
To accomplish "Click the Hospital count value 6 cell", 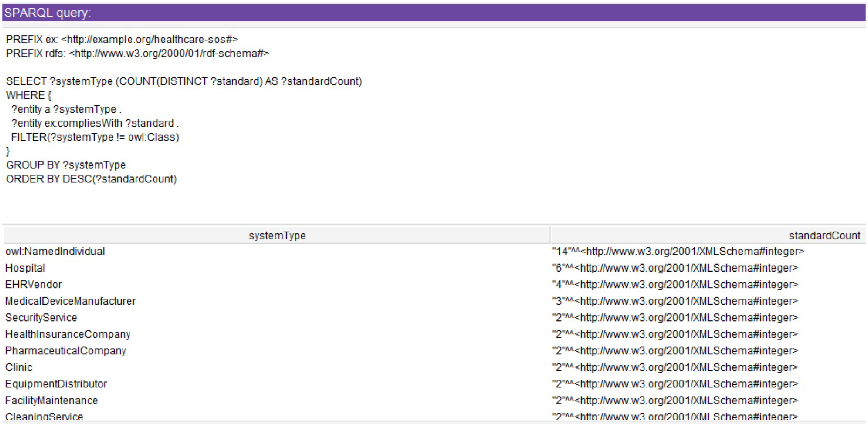I will pos(675,268).
